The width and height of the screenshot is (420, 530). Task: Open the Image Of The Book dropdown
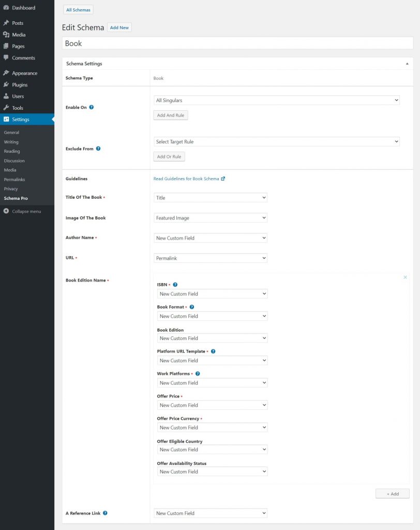click(x=211, y=218)
